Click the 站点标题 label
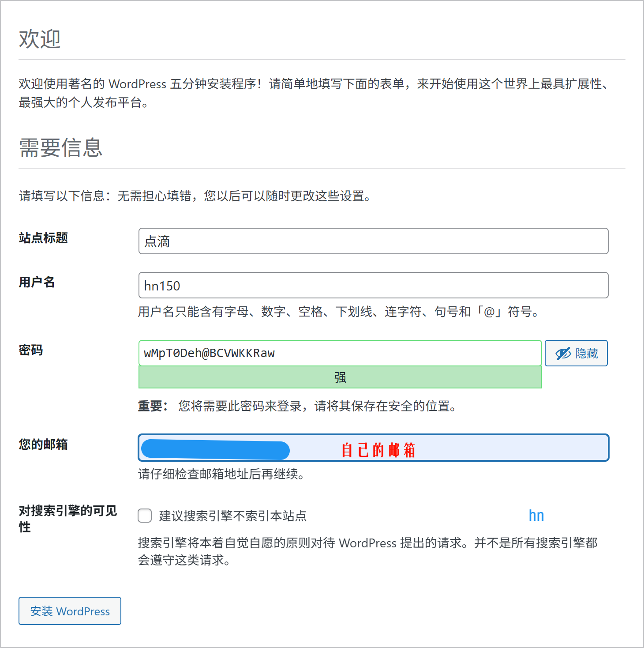The image size is (644, 648). [x=43, y=238]
